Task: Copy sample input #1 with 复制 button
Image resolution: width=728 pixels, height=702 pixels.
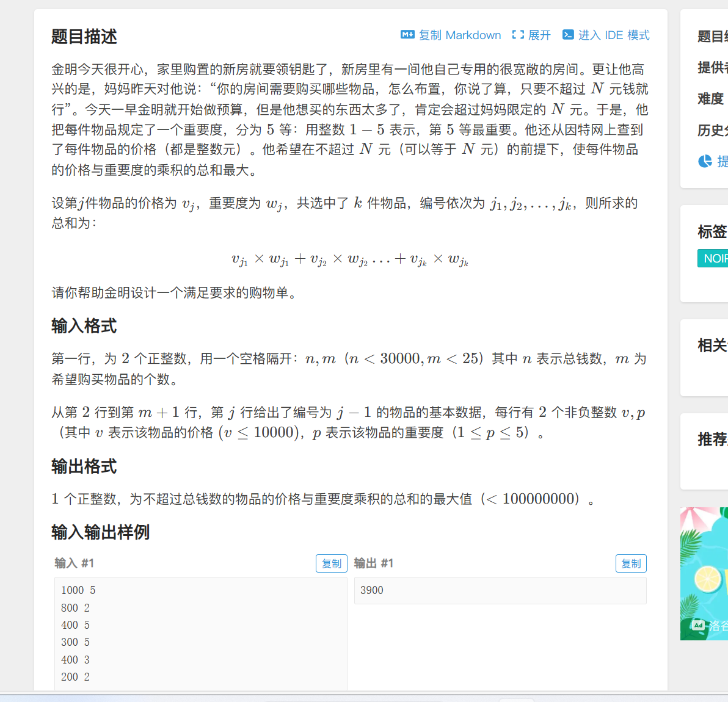Action: [x=332, y=563]
